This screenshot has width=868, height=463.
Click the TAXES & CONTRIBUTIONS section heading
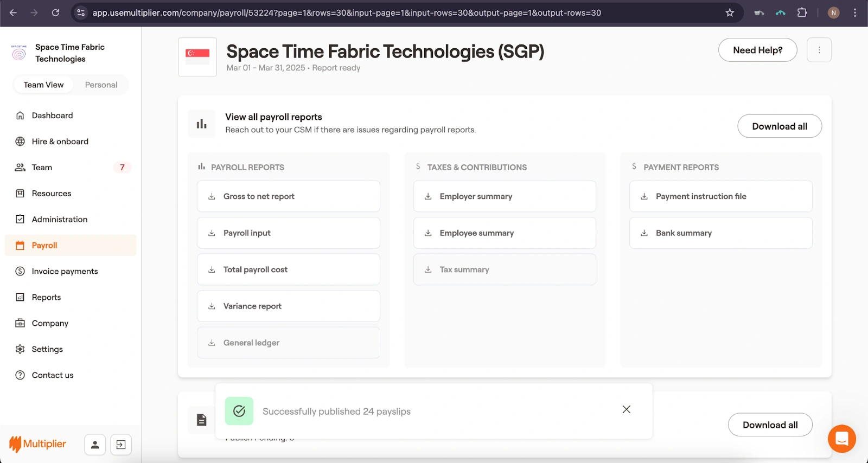click(x=477, y=168)
